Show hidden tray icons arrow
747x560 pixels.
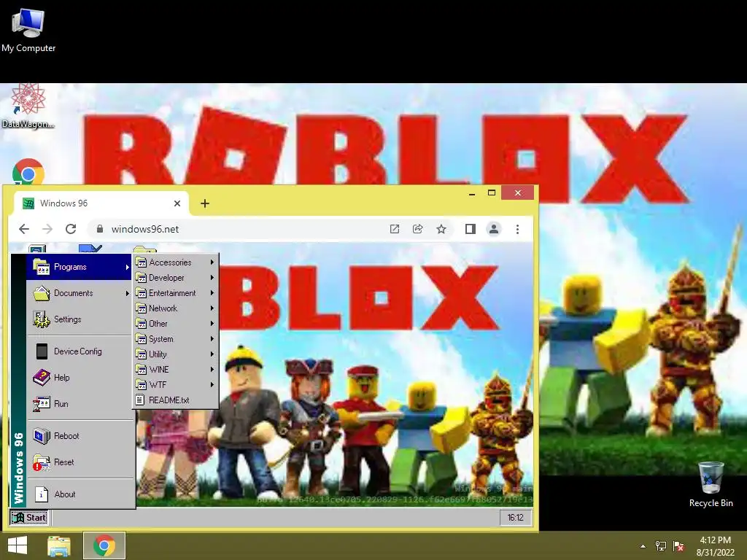click(x=643, y=546)
